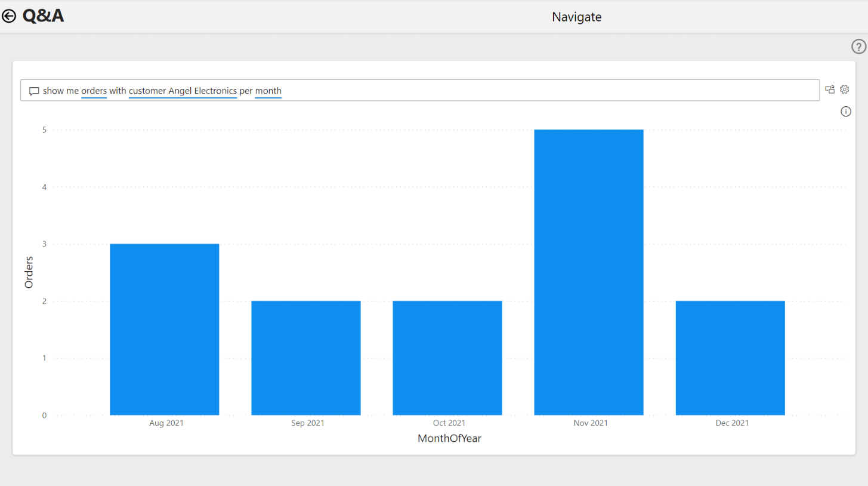Screen dimensions: 868x486
Task: Click the 'Nov 2021' axis label
Action: click(591, 423)
